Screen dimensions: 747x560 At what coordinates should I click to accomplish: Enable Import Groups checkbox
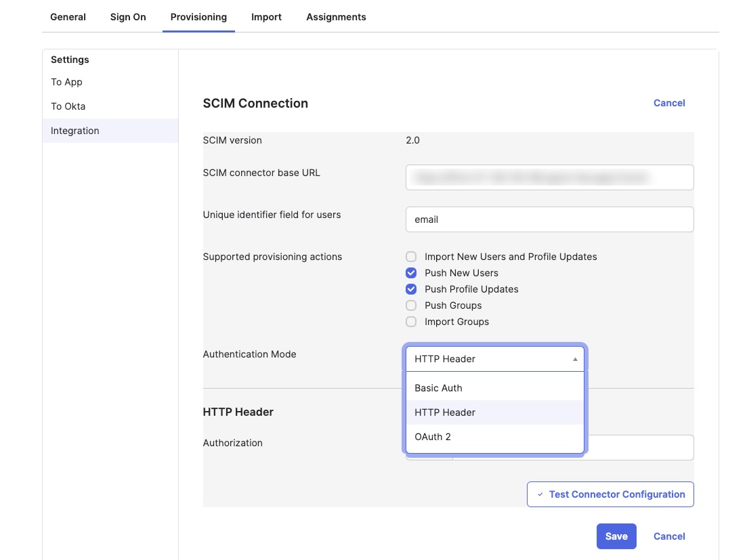click(x=411, y=322)
